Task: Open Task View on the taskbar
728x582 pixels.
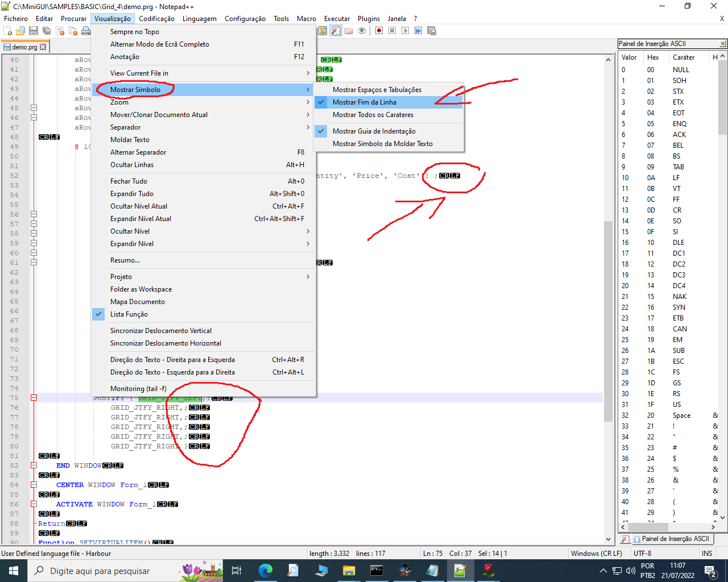Action: coord(237,571)
